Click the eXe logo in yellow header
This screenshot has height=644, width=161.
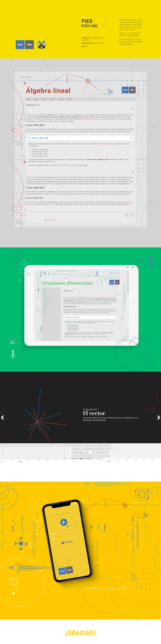coord(42,44)
